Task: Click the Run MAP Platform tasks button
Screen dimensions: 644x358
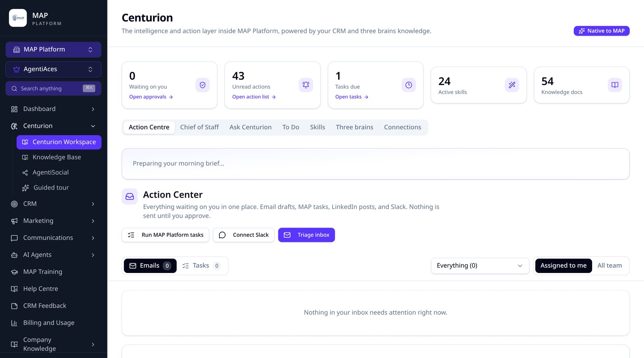Action: [x=165, y=235]
